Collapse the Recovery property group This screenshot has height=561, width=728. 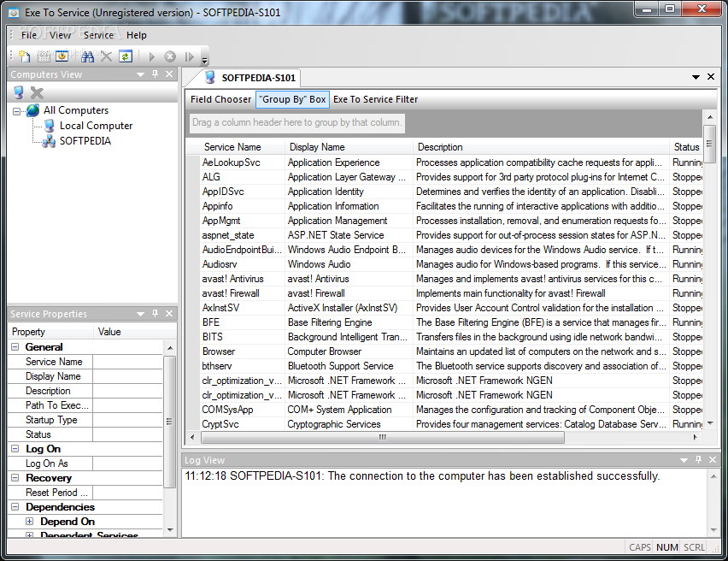pos(15,477)
